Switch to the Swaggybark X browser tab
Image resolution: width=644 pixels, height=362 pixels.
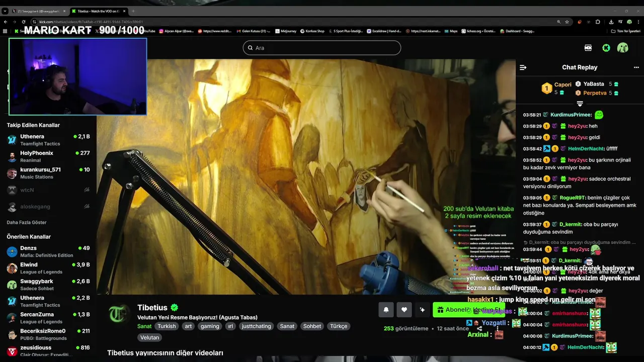pos(38,11)
